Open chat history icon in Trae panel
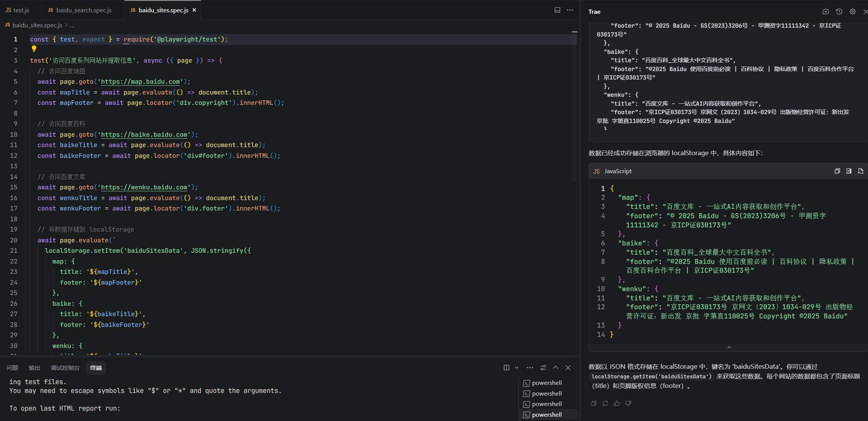868x421 pixels. pyautogui.click(x=839, y=12)
